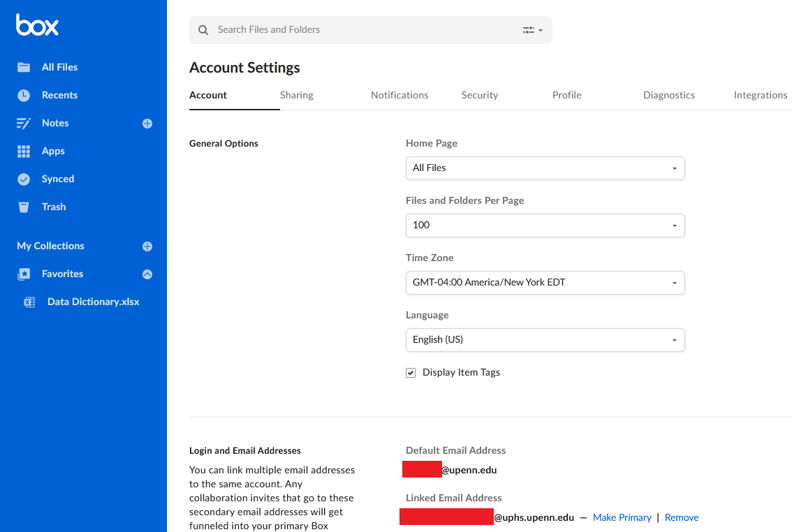Viewport: 792px width, 532px height.
Task: Add a new note with plus icon
Action: [147, 124]
